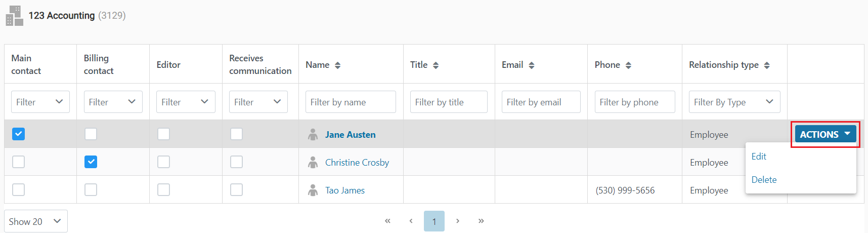Open the Main contact Filter dropdown
This screenshot has height=233, width=868.
[40, 102]
